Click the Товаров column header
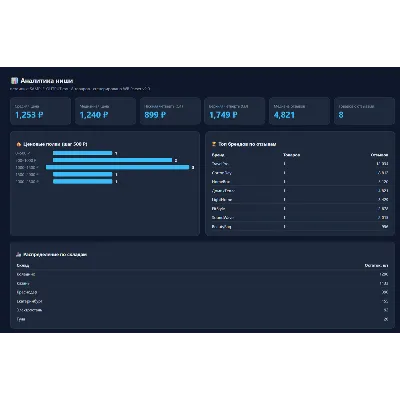 click(x=291, y=155)
